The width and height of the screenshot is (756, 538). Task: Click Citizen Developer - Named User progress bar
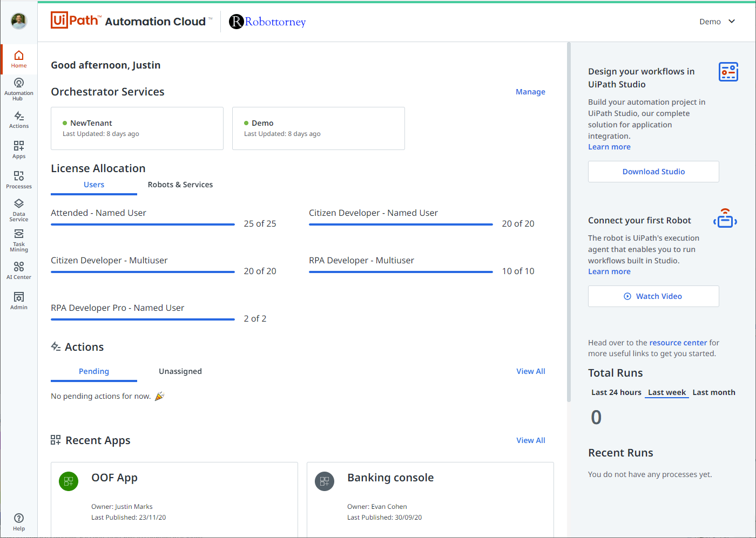401,224
